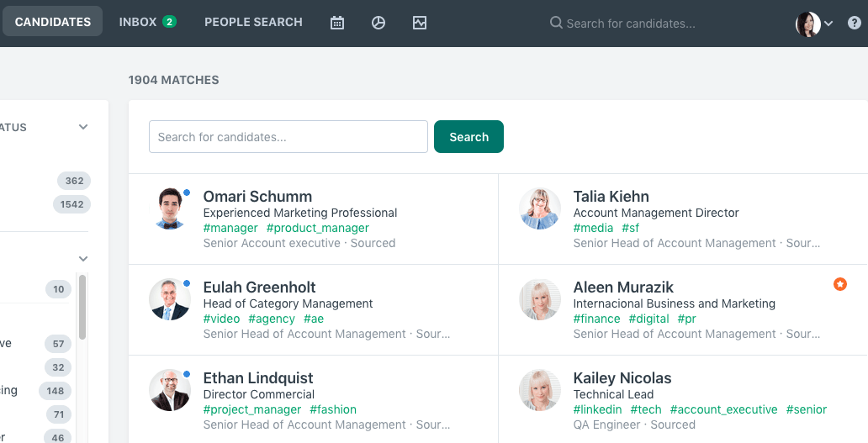Open Talia Kiehn's avatar
Viewport: 868px width, 443px height.
coord(540,208)
